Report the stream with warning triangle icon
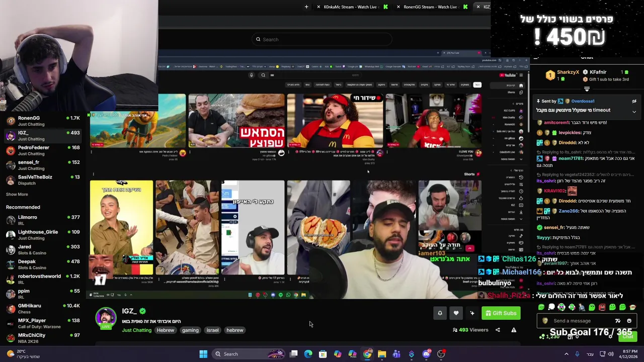Image resolution: width=644 pixels, height=362 pixels. tap(514, 330)
